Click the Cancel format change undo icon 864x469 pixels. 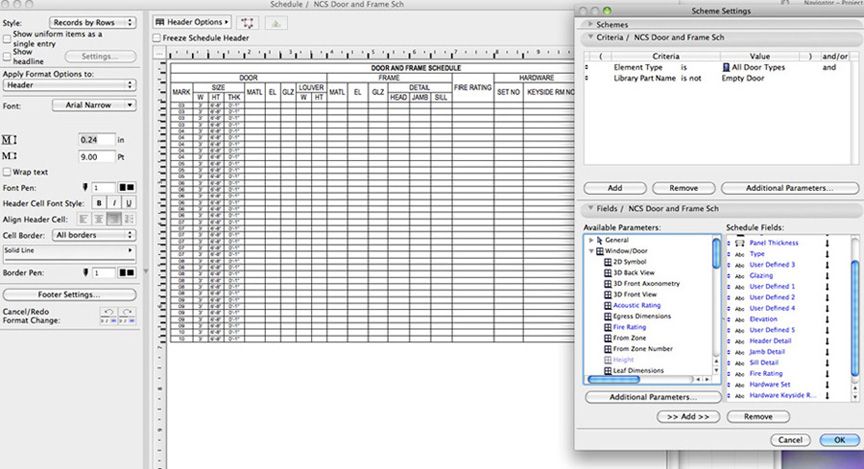tap(109, 316)
